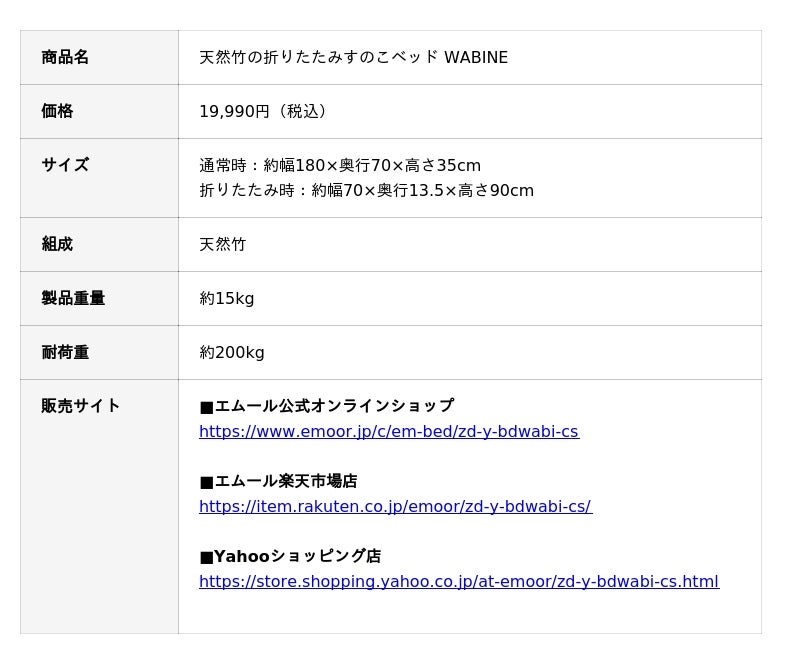Click the 天然竹 composition value
The width and height of the screenshot is (800, 664).
click(222, 245)
